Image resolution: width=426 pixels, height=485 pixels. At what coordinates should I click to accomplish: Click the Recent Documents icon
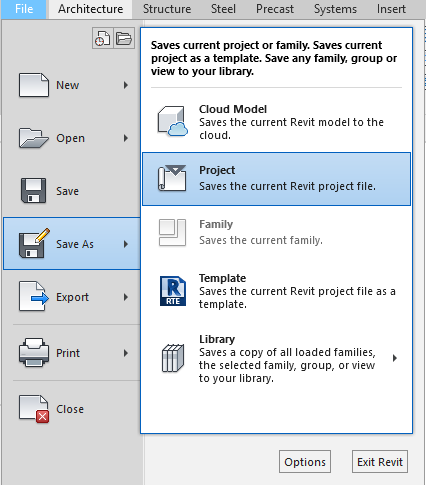coord(103,38)
